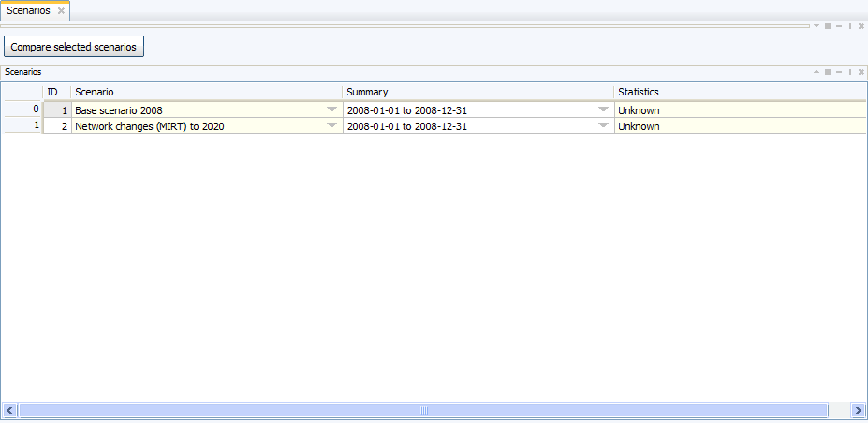The height and width of the screenshot is (423, 868).
Task: Click vertical-bar layout icon in Scenarios table panel
Action: coord(850,72)
